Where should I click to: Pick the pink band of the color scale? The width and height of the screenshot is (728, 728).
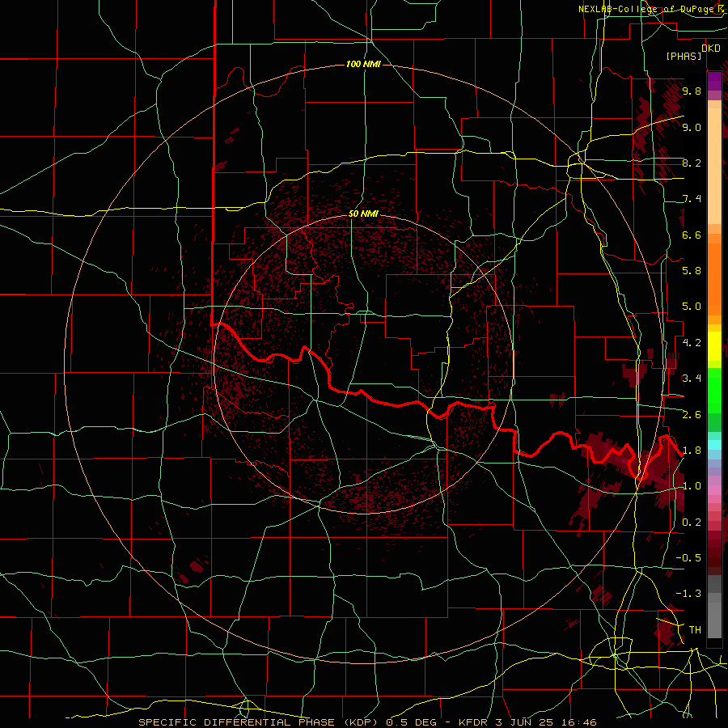tap(714, 490)
